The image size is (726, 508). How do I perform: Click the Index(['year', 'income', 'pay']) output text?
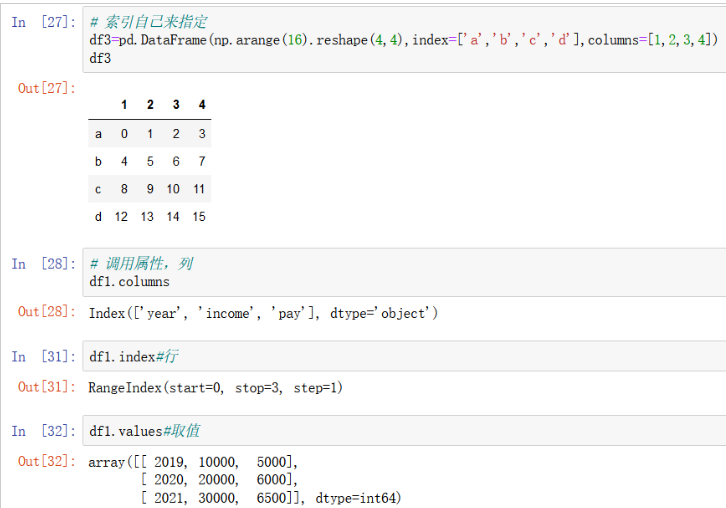pos(263,314)
